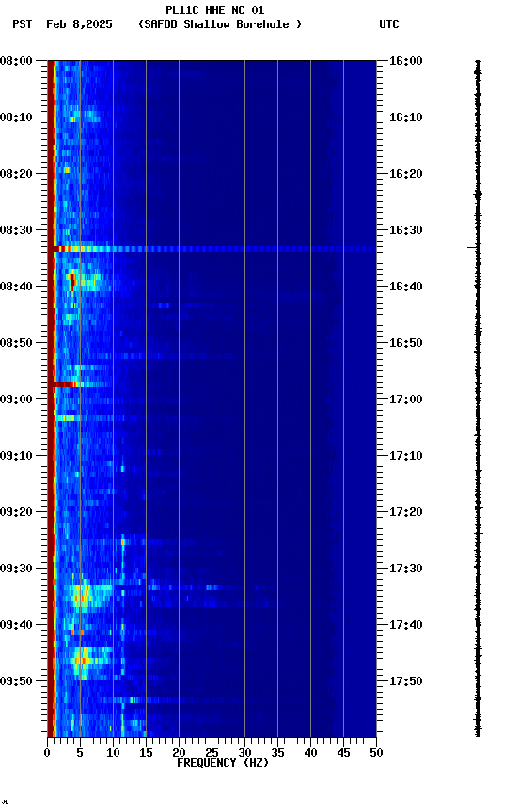Click the 08:40 PST time label
Screen dimensions: 519x812
(16, 287)
